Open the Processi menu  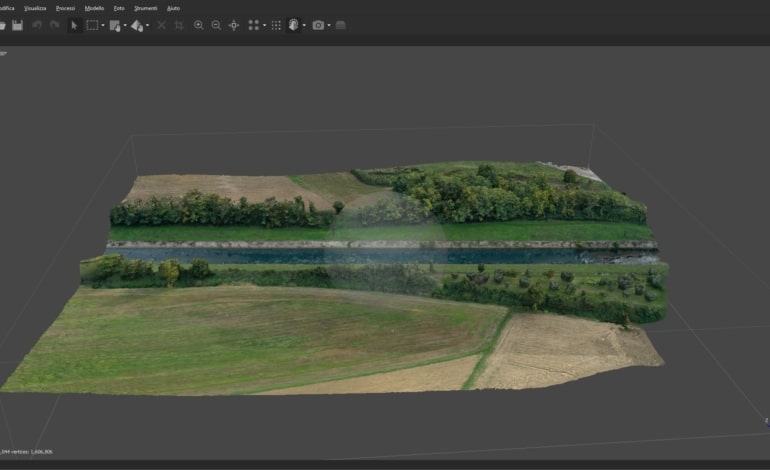pyautogui.click(x=65, y=8)
